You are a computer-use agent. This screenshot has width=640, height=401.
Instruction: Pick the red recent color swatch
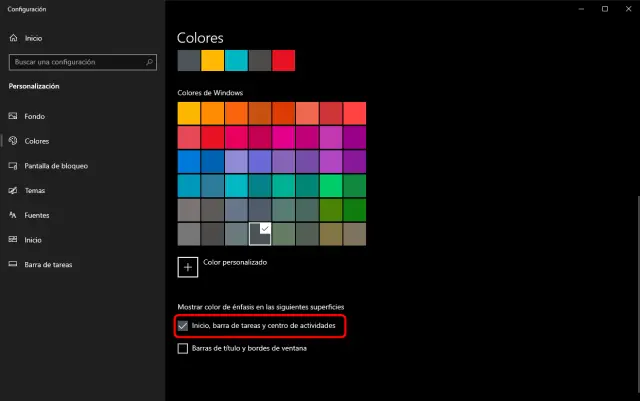pyautogui.click(x=283, y=61)
